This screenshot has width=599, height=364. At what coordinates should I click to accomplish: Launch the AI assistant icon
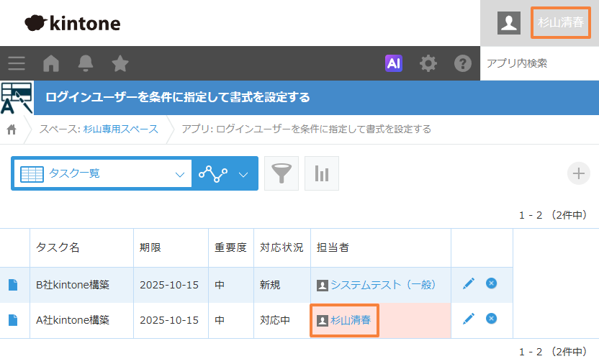pos(393,63)
